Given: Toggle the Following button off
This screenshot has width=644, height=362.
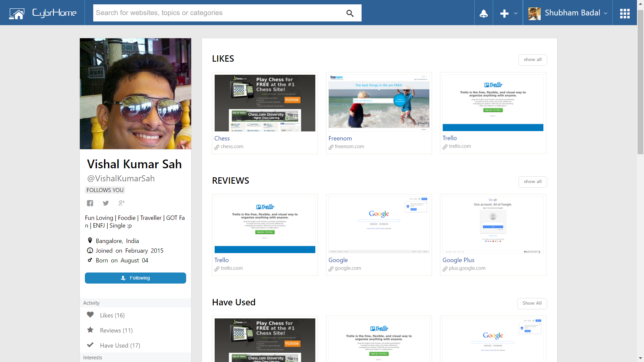Looking at the screenshot, I should coord(136,278).
